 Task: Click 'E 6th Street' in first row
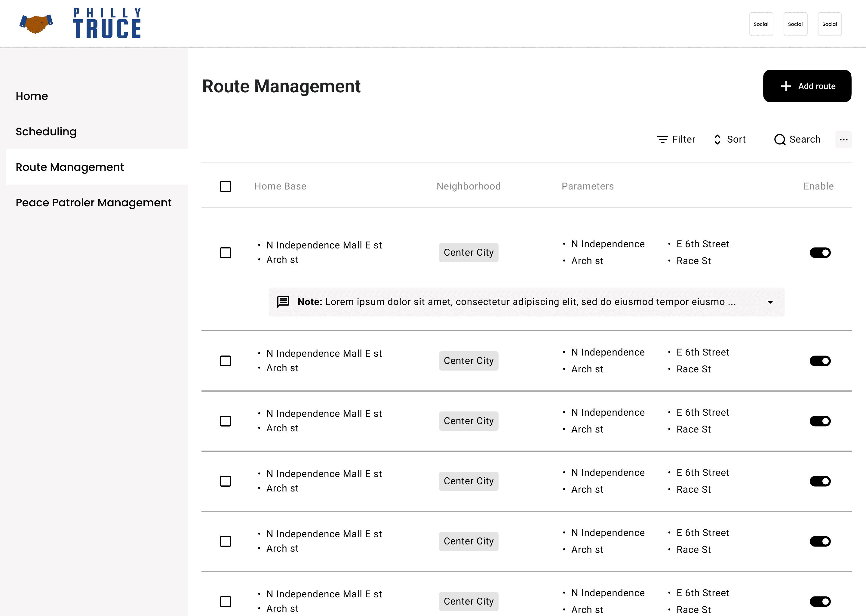click(703, 244)
